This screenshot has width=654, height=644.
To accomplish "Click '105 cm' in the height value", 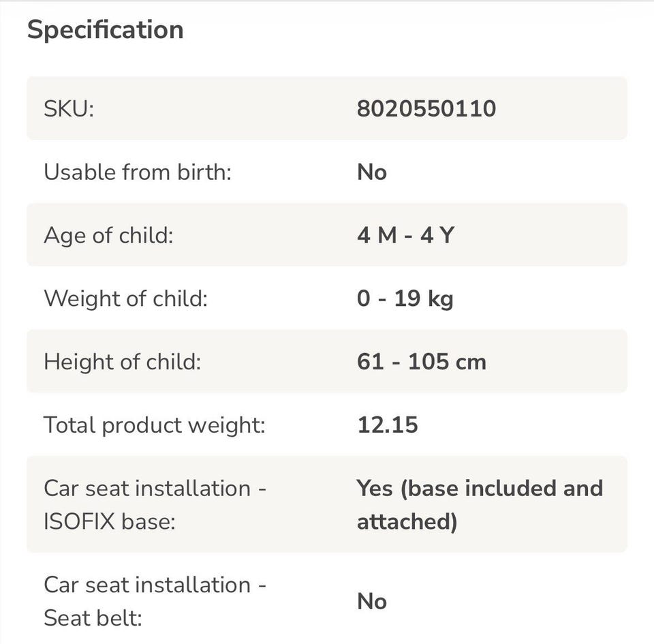I will coord(447,362).
